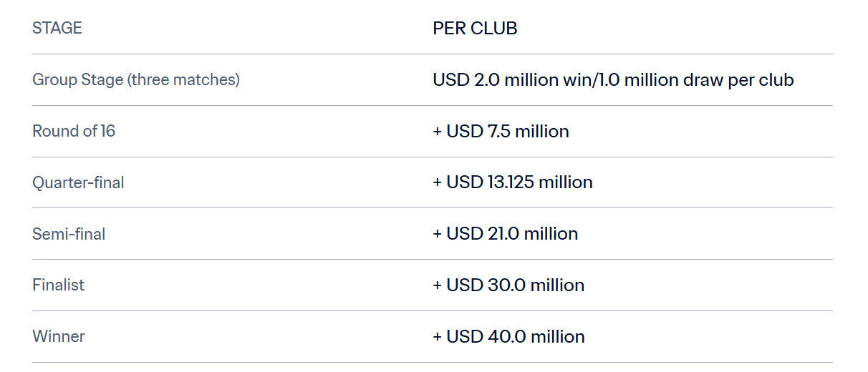Screen dimensions: 868x372
Task: Click the + USD 40.0 million value
Action: (508, 336)
